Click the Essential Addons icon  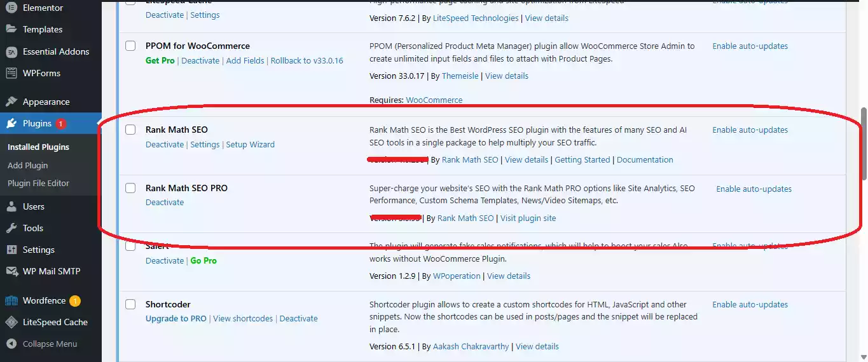pos(11,51)
